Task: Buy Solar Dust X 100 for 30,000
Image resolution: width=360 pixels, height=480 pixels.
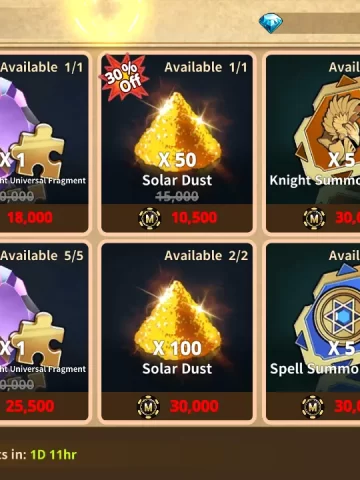Action: [177, 406]
